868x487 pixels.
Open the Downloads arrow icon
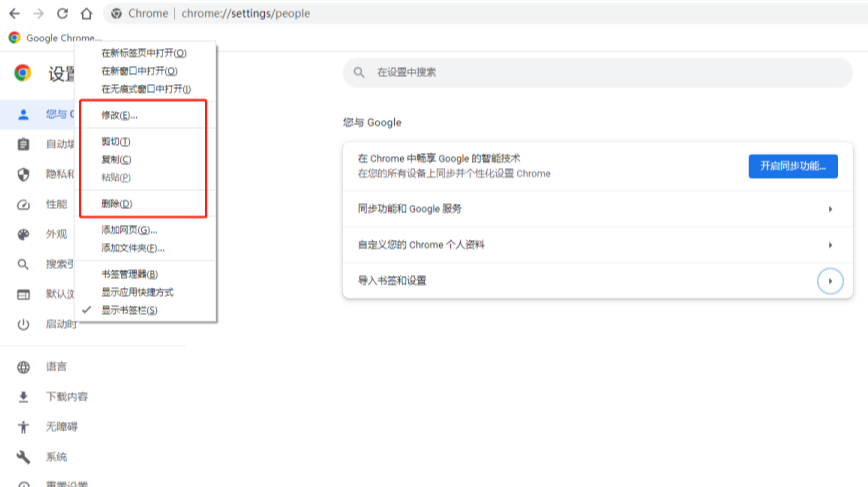(x=23, y=397)
